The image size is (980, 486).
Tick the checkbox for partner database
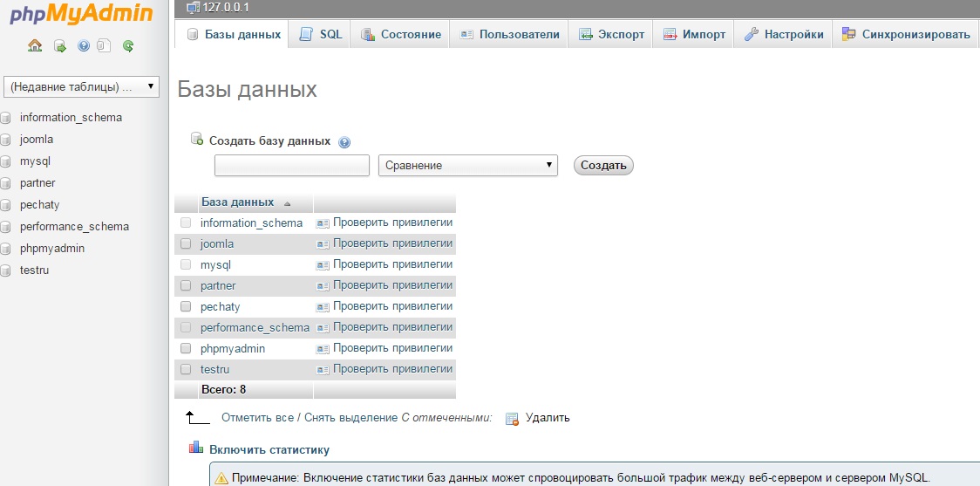click(x=186, y=286)
